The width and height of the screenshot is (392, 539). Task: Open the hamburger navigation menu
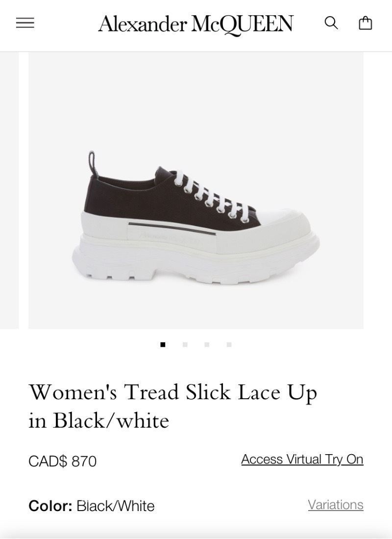click(x=25, y=23)
